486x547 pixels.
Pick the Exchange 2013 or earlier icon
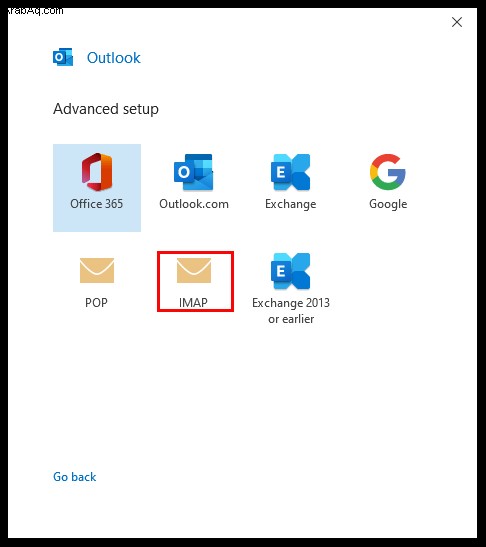(x=290, y=271)
